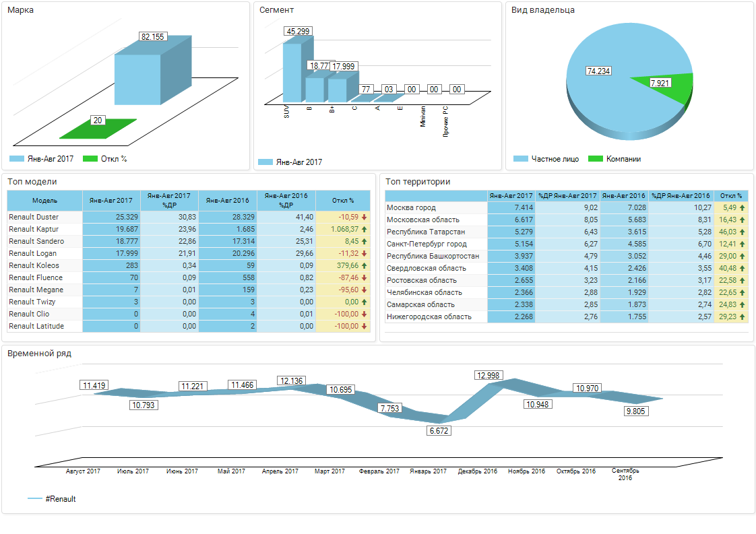Click the 12.998 data label for Декабрь 2016
This screenshot has width=756, height=534.
tap(489, 376)
